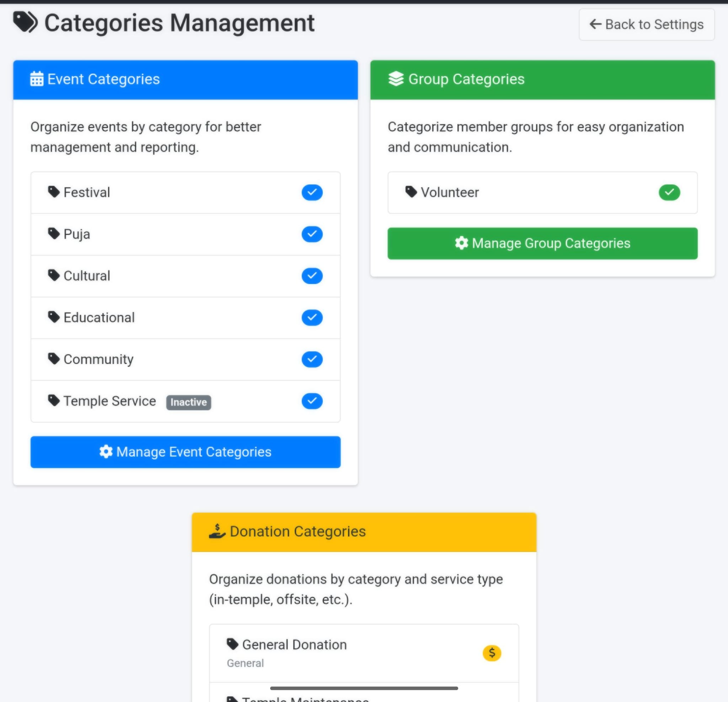Click the layers icon in Group Categories header
The image size is (728, 702).
(x=396, y=79)
